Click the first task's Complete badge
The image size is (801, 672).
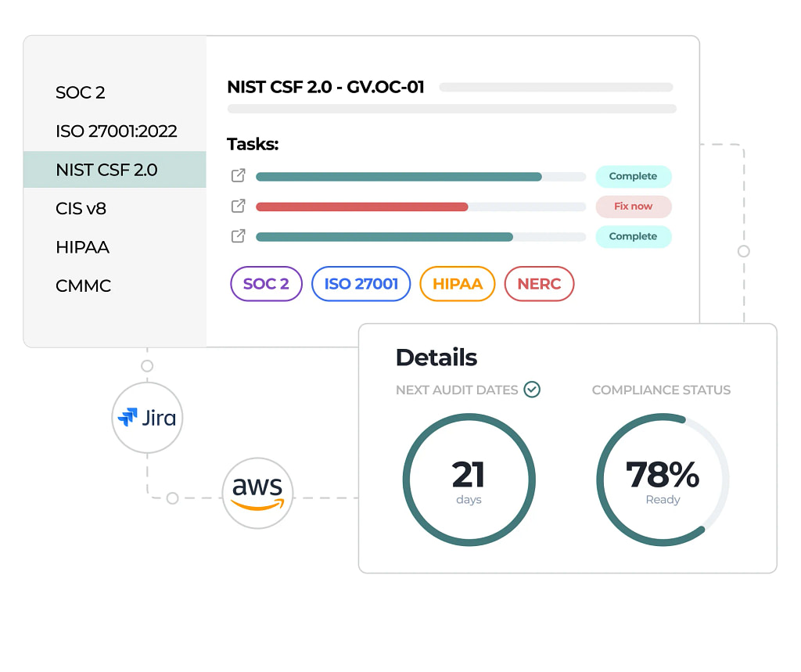click(633, 177)
